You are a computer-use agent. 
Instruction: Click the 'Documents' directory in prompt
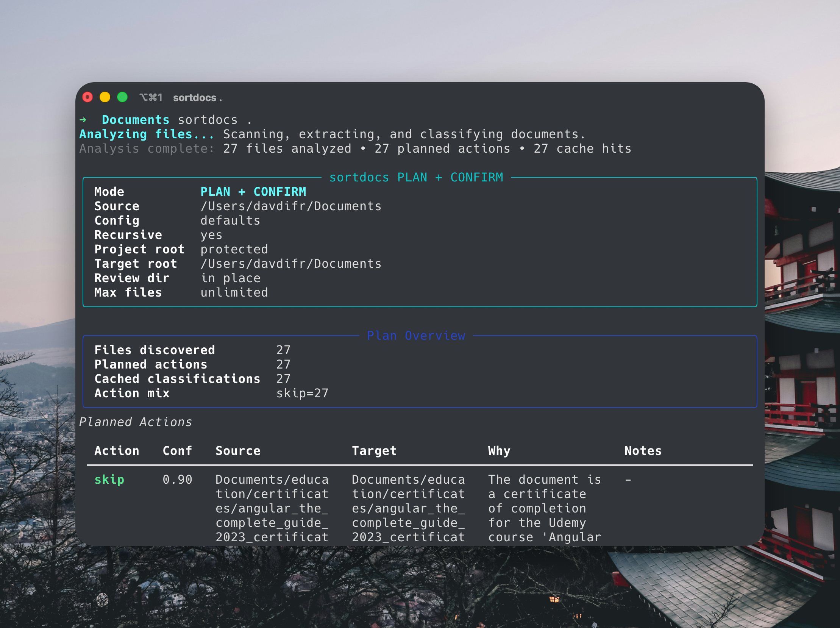[135, 120]
